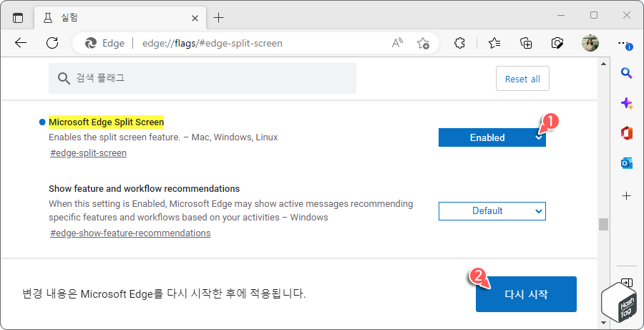Open the tab actions menu icon

18,18
